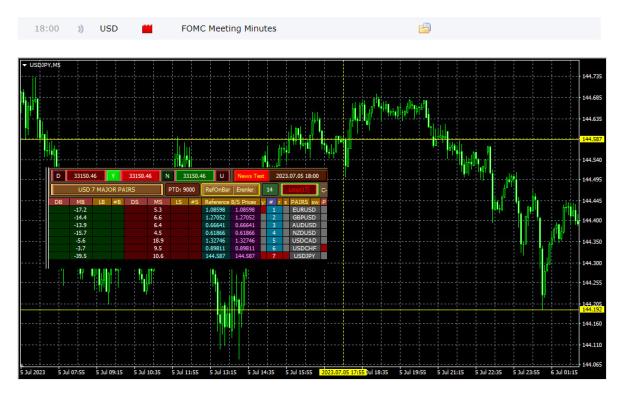Click the blue number 4 cell for NZDUSD

tap(274, 233)
